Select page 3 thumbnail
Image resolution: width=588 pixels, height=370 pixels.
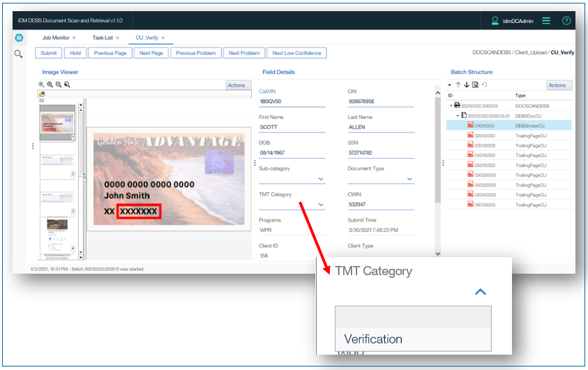coord(58,197)
